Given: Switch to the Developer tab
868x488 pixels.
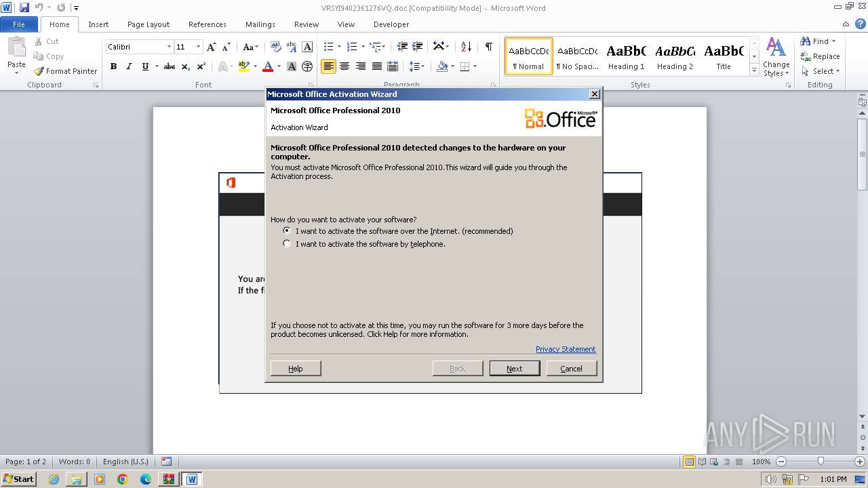Looking at the screenshot, I should tap(391, 24).
